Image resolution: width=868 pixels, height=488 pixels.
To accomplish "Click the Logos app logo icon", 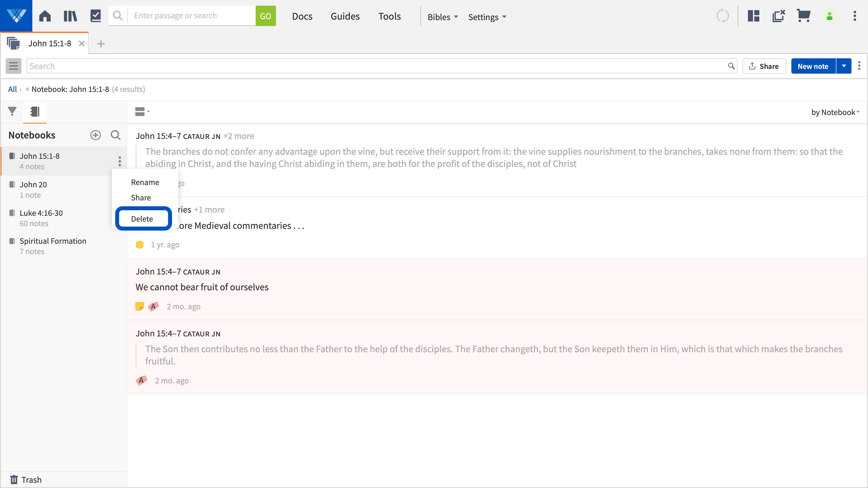I will pyautogui.click(x=16, y=16).
